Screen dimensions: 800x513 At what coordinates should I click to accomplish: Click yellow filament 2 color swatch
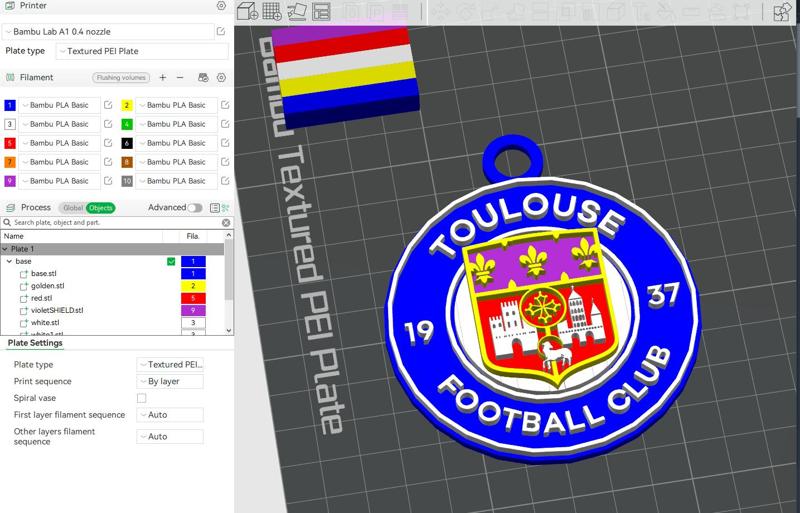(x=127, y=105)
